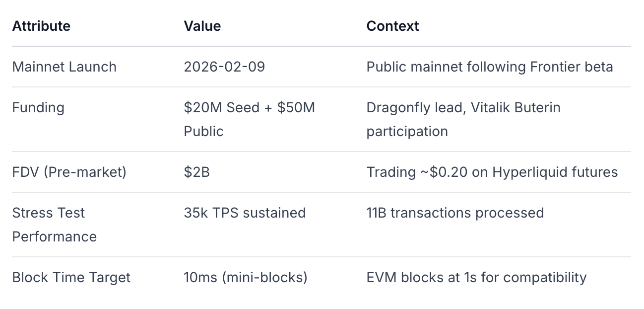Select EVM blocks at 1s for compatibility
Viewport: 644px width, 309px height.
(x=476, y=277)
